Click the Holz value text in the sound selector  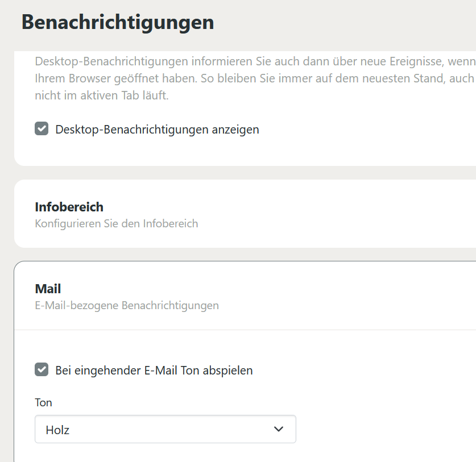point(57,430)
